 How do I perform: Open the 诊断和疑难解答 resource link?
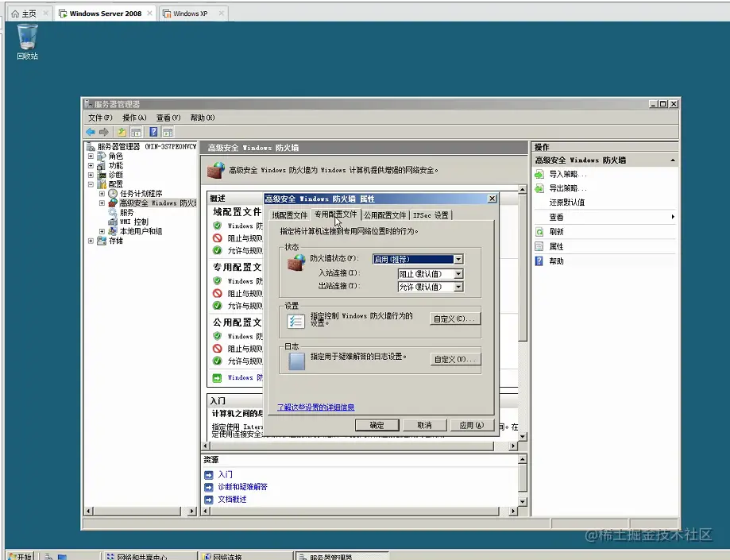click(x=242, y=487)
